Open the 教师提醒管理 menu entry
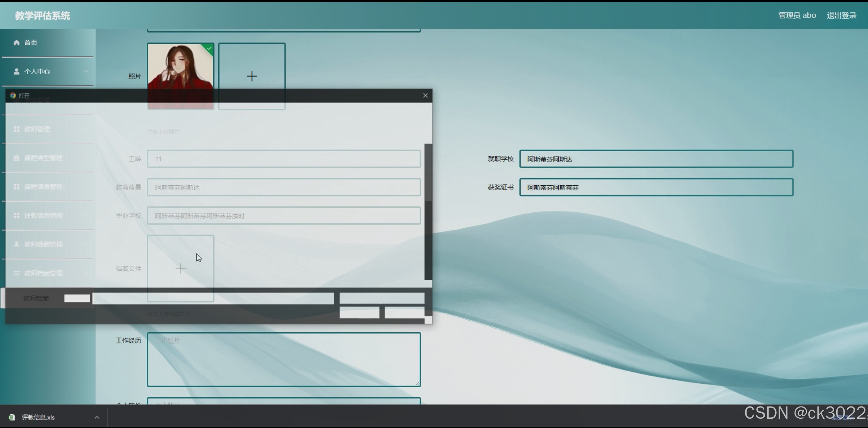 [x=43, y=245]
